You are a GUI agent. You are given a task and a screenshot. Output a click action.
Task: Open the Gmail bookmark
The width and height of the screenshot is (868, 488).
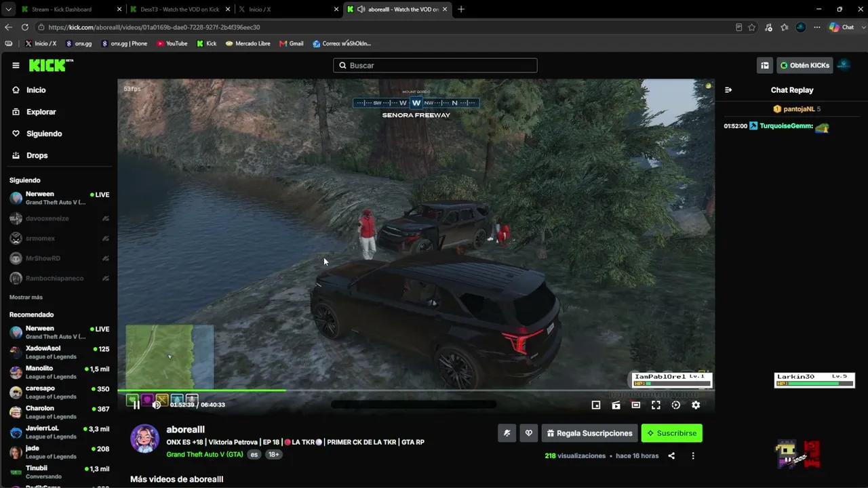coord(292,43)
